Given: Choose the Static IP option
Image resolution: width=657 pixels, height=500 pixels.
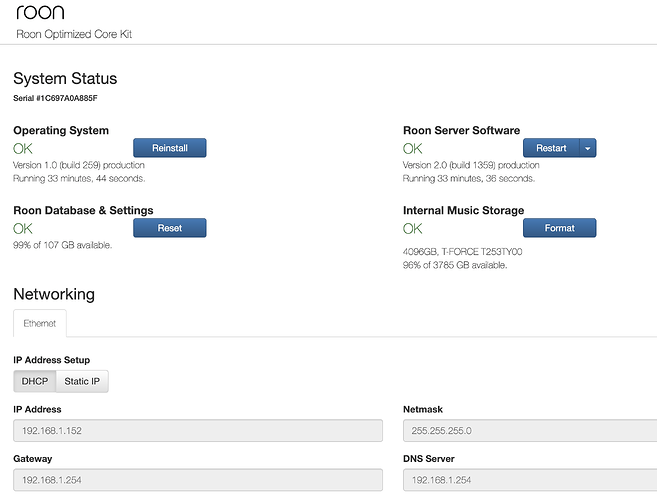Looking at the screenshot, I should [82, 381].
